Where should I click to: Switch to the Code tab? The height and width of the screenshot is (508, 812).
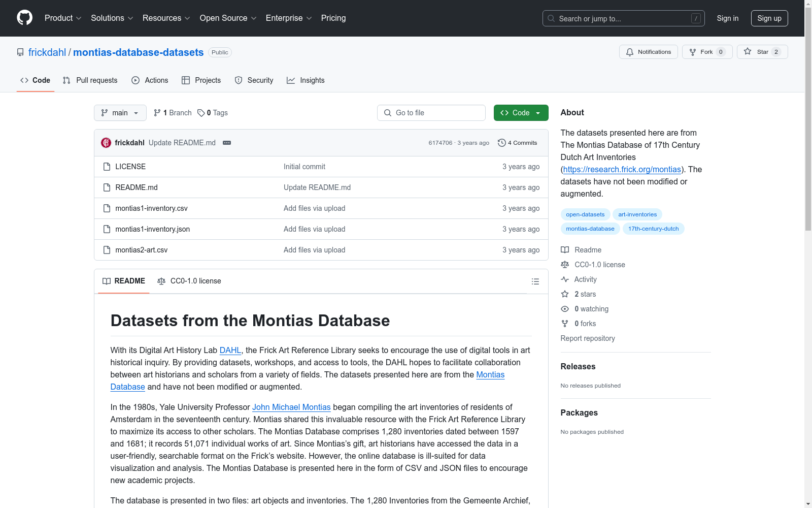pos(36,80)
